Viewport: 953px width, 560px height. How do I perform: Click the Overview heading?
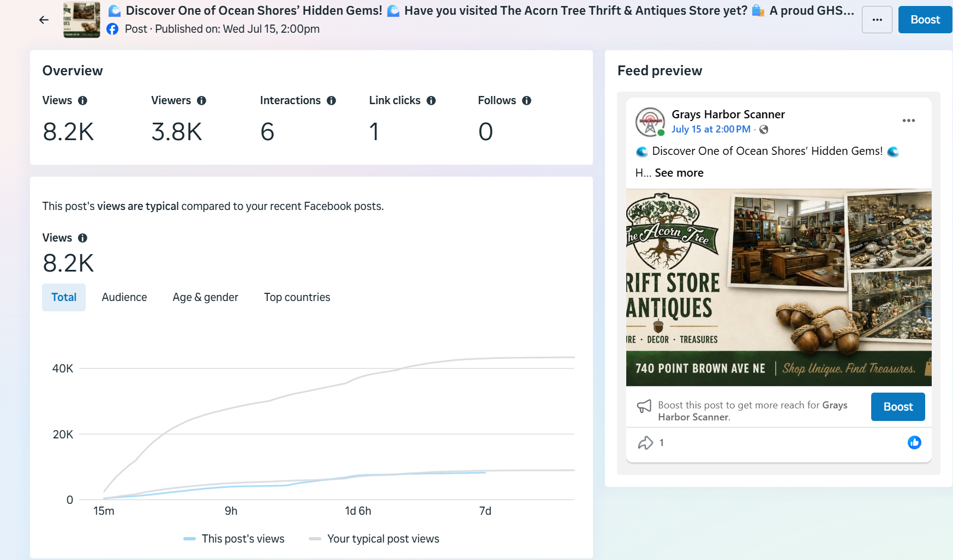pos(73,71)
